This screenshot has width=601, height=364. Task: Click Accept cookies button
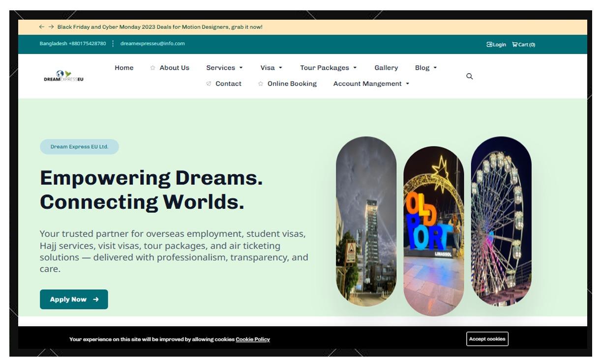(x=487, y=339)
